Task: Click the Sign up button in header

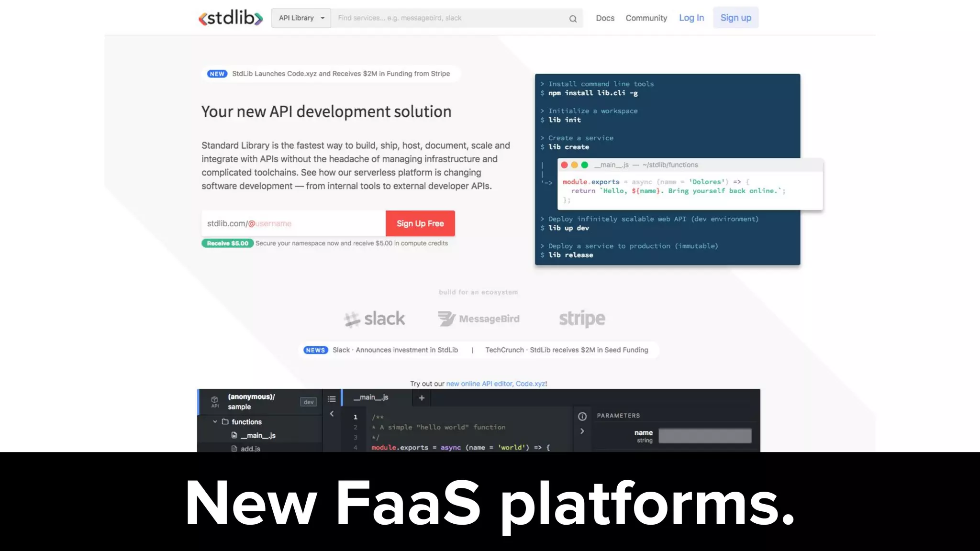Action: (735, 18)
